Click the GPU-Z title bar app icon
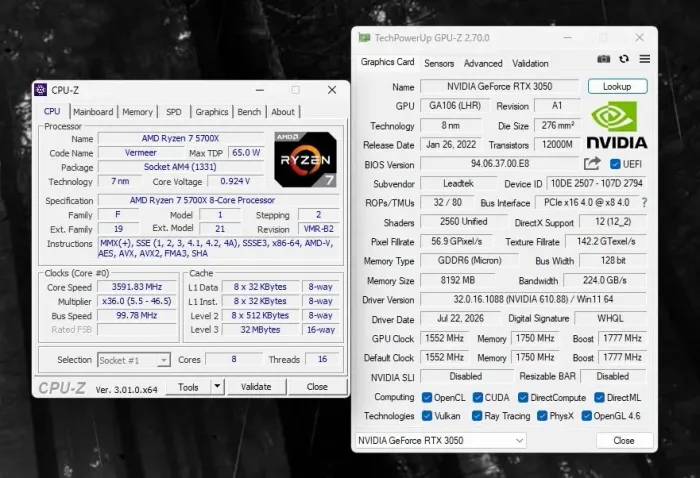The height and width of the screenshot is (478, 700). click(364, 38)
